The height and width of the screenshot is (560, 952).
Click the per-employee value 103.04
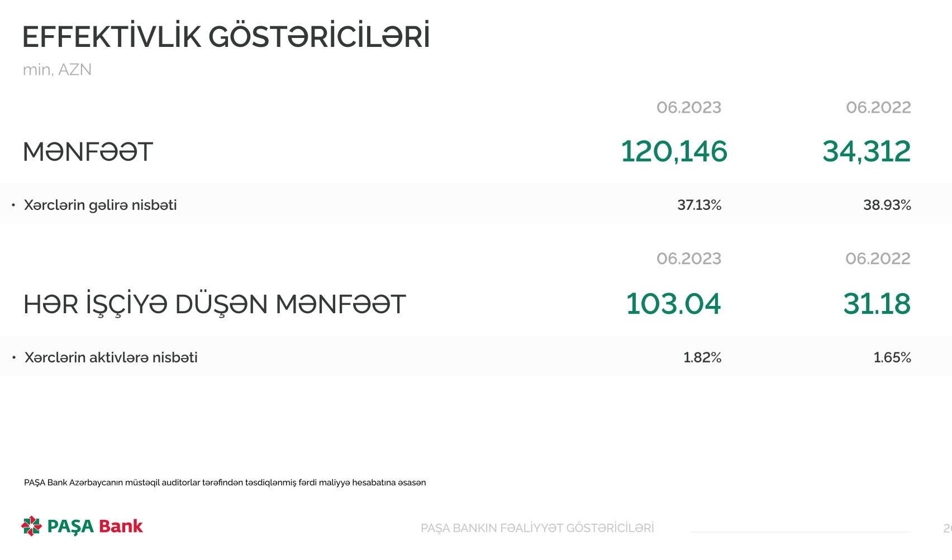673,304
